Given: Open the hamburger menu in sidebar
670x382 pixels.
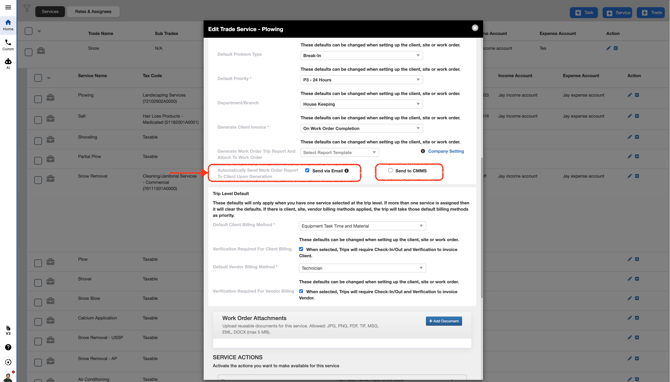Looking at the screenshot, I should (x=8, y=7).
